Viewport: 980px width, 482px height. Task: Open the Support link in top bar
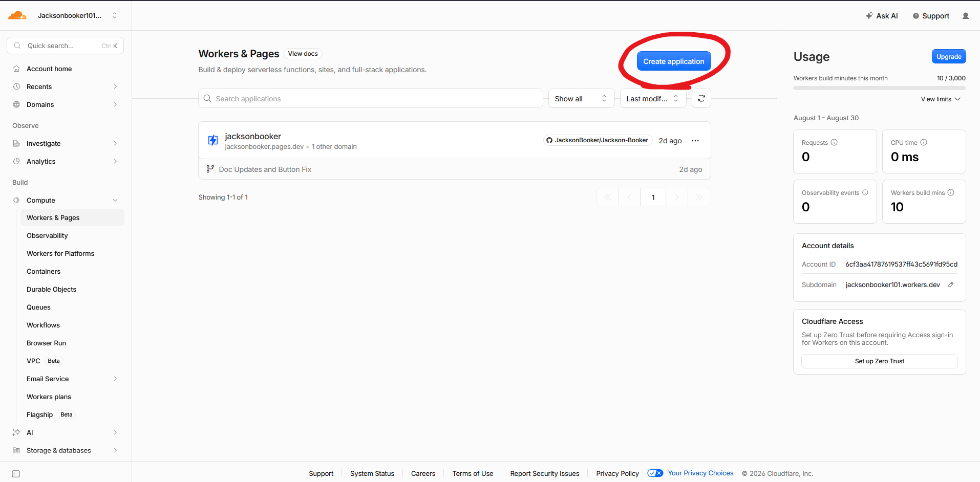[x=931, y=16]
